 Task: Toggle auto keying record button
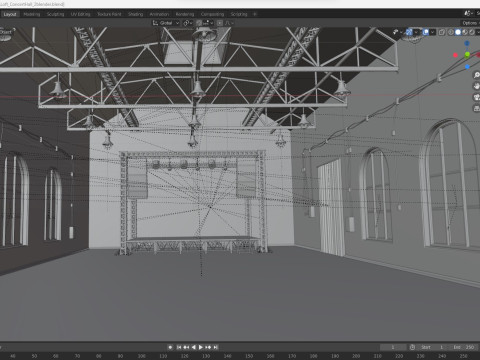(x=170, y=347)
